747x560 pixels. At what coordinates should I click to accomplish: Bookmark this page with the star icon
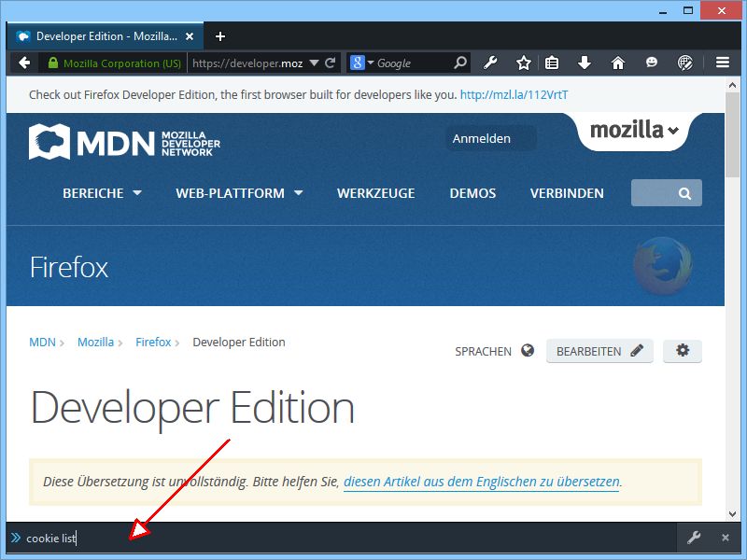(524, 63)
